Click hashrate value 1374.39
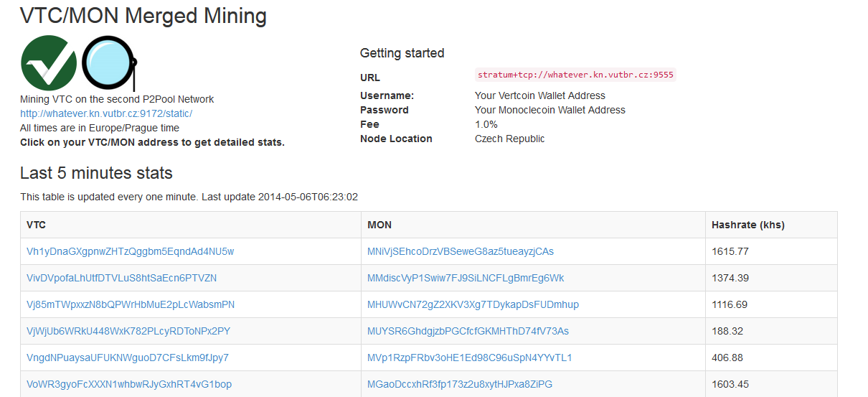 point(730,278)
